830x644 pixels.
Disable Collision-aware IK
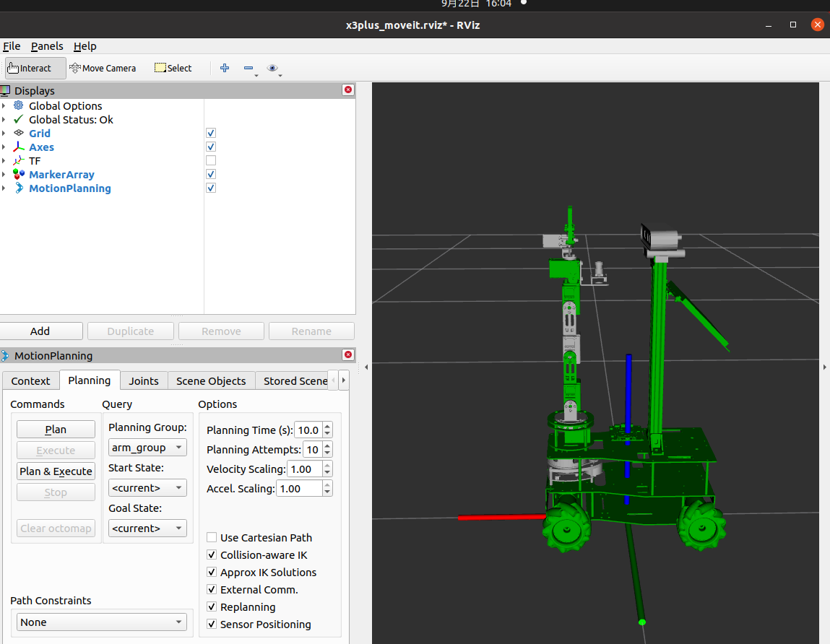pyautogui.click(x=212, y=555)
